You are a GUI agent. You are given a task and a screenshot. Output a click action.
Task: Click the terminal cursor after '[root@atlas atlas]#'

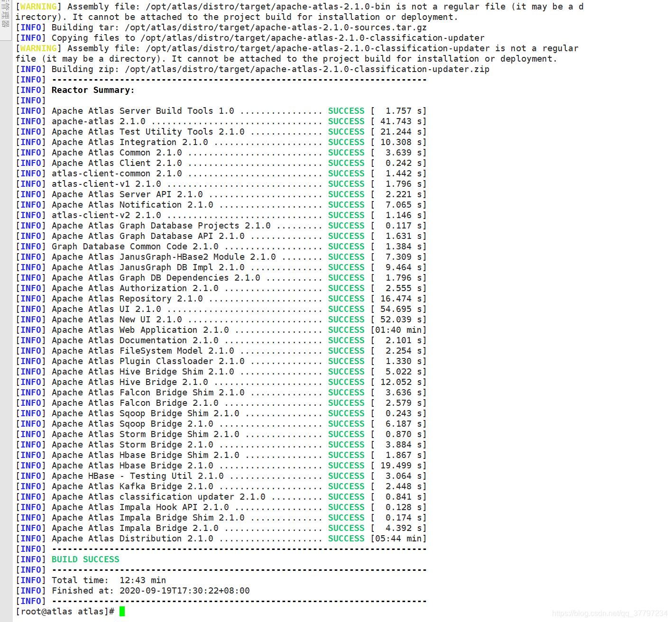coord(122,612)
